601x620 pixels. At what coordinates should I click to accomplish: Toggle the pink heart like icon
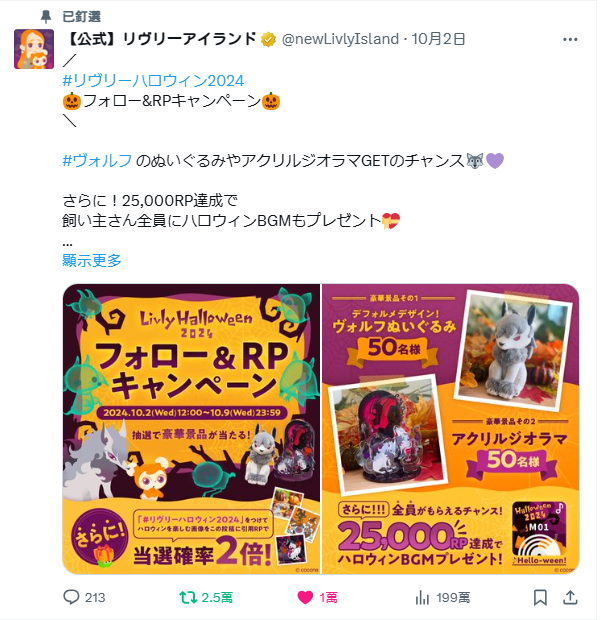pos(305,597)
